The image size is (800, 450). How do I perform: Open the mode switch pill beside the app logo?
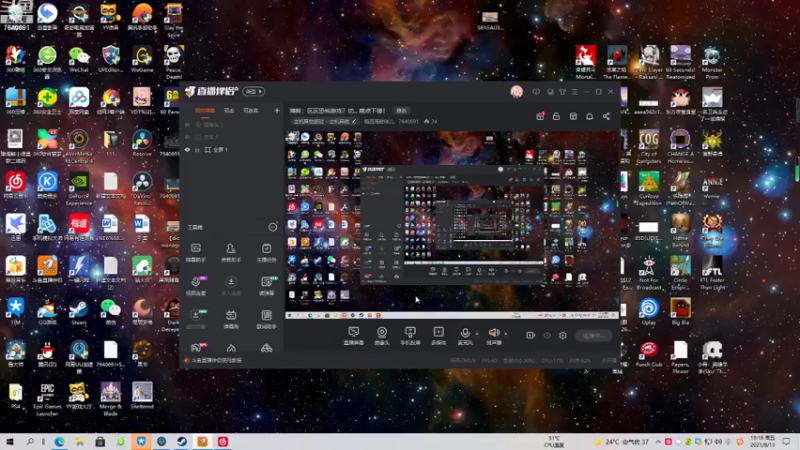point(254,91)
